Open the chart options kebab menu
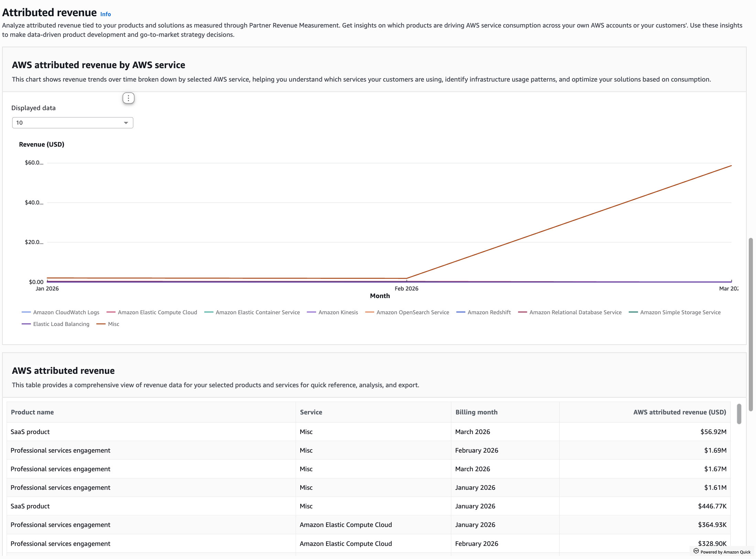The width and height of the screenshot is (756, 559). (x=128, y=98)
